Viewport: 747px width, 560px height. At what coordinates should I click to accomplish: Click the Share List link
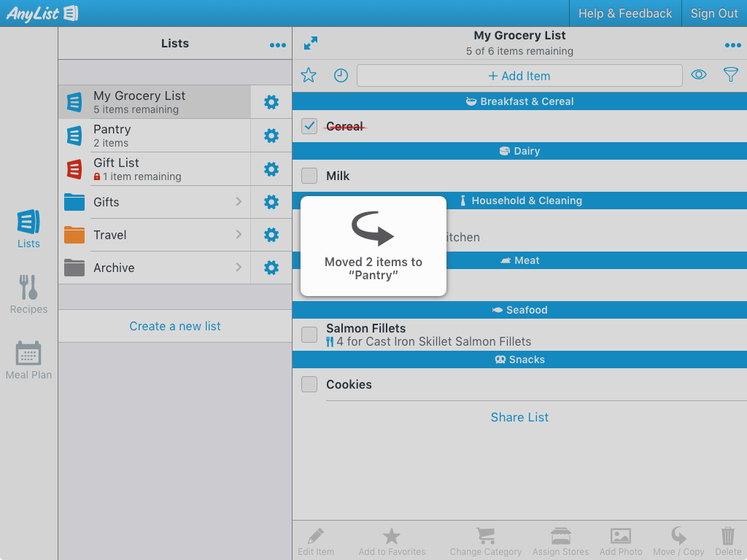[519, 417]
